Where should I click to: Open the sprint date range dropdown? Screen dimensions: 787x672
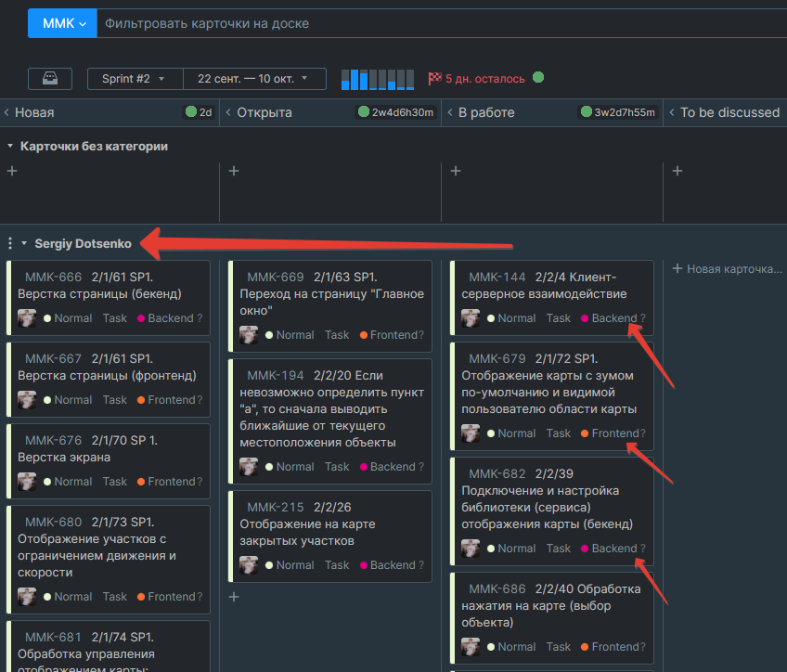pos(255,79)
